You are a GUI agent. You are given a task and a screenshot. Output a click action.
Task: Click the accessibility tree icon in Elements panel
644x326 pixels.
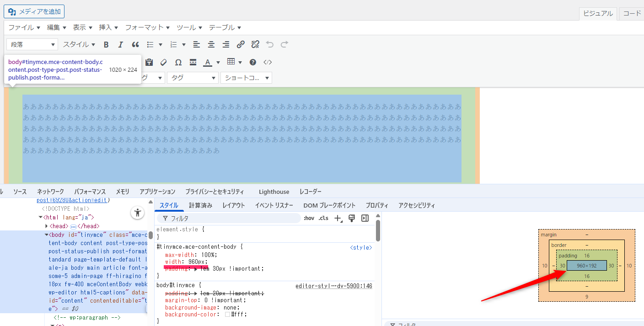[x=137, y=212]
